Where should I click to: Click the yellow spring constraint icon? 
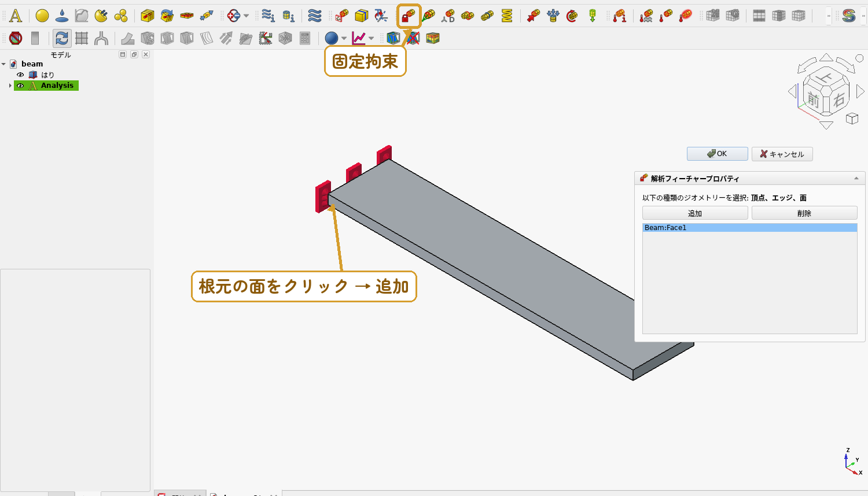[507, 16]
